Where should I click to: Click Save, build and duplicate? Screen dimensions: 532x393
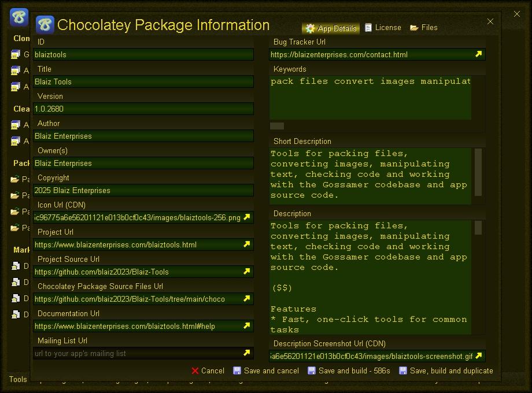(x=446, y=370)
